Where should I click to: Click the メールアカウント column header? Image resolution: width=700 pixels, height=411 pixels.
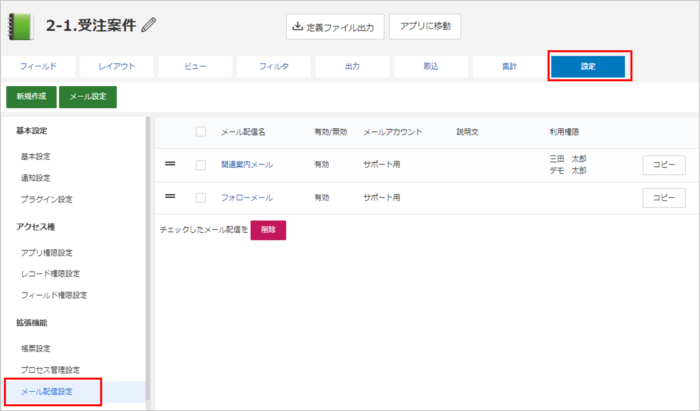[393, 132]
